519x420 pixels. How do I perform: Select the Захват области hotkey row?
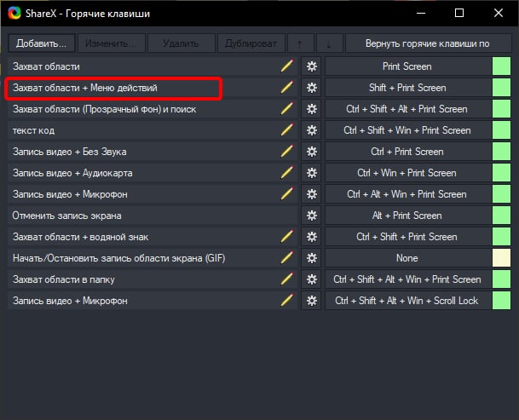click(153, 66)
